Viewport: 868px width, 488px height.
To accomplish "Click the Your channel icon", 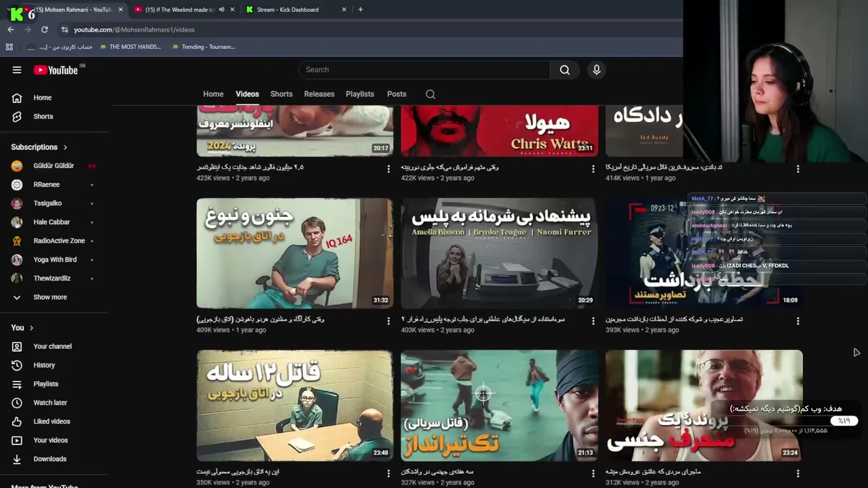I will click(17, 346).
